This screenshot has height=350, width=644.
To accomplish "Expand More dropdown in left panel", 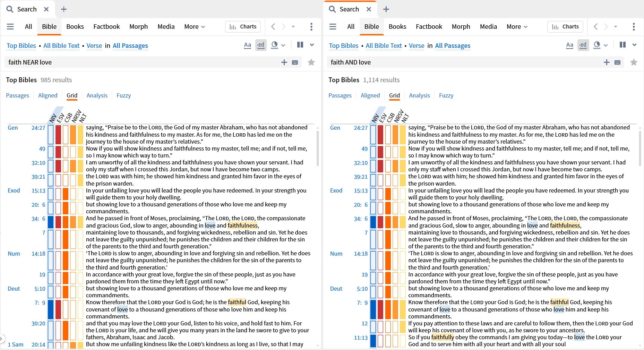I will coord(195,27).
